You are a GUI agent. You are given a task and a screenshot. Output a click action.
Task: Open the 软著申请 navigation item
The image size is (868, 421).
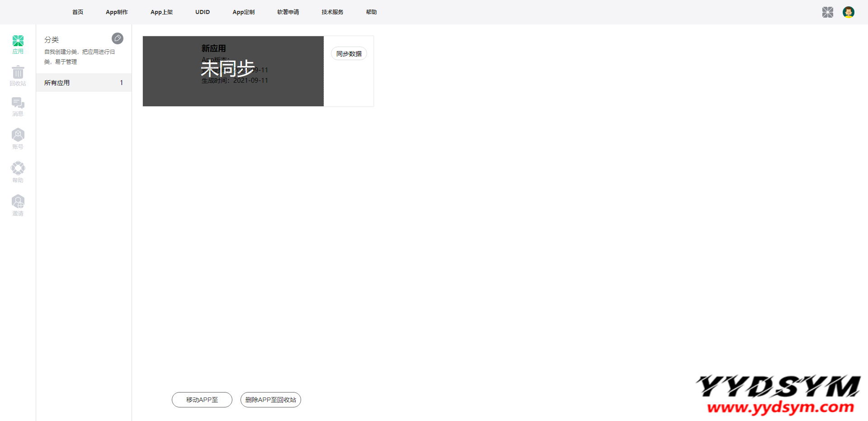click(x=288, y=12)
